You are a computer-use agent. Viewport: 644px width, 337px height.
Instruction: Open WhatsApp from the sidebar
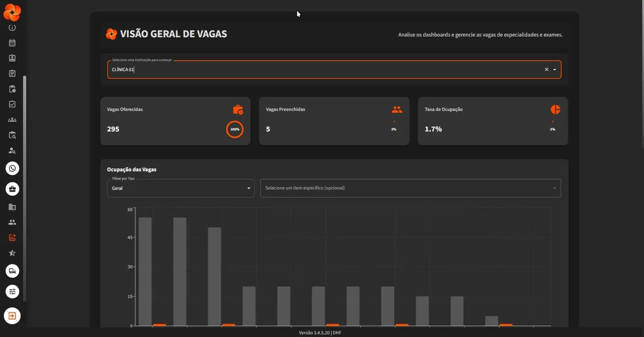coord(13,168)
